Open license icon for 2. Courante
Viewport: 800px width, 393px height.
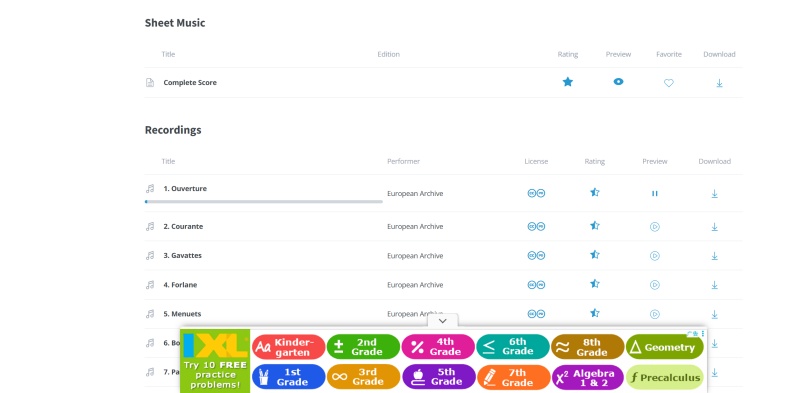tap(536, 227)
